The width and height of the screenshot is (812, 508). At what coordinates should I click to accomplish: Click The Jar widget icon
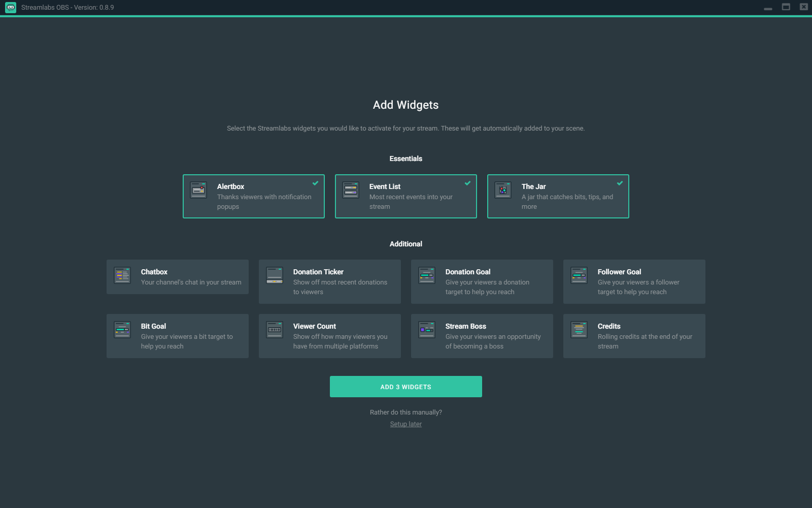click(503, 190)
